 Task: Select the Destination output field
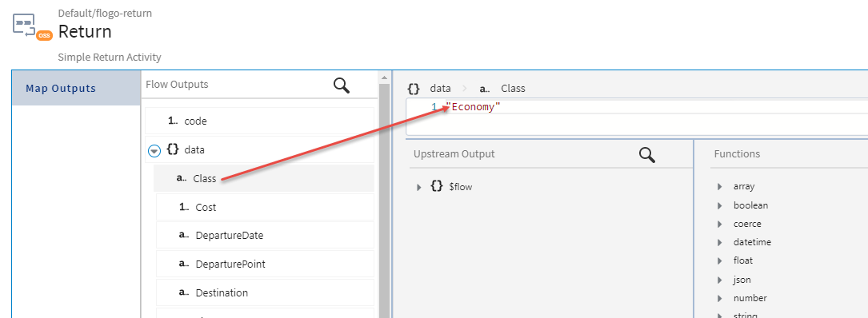(x=265, y=292)
